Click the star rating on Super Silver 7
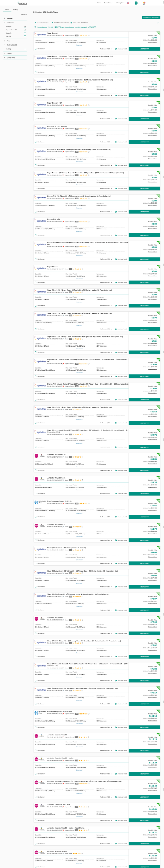164x868 pixels. click(77, 269)
